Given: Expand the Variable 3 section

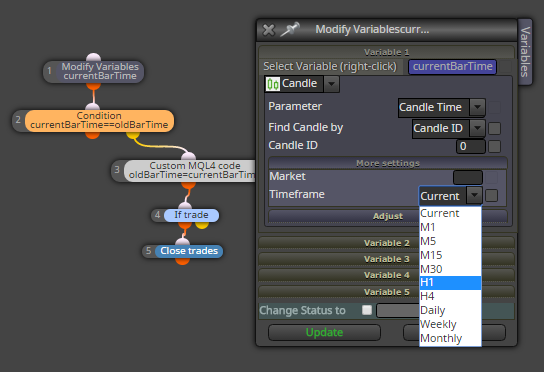Looking at the screenshot, I should coord(386,259).
